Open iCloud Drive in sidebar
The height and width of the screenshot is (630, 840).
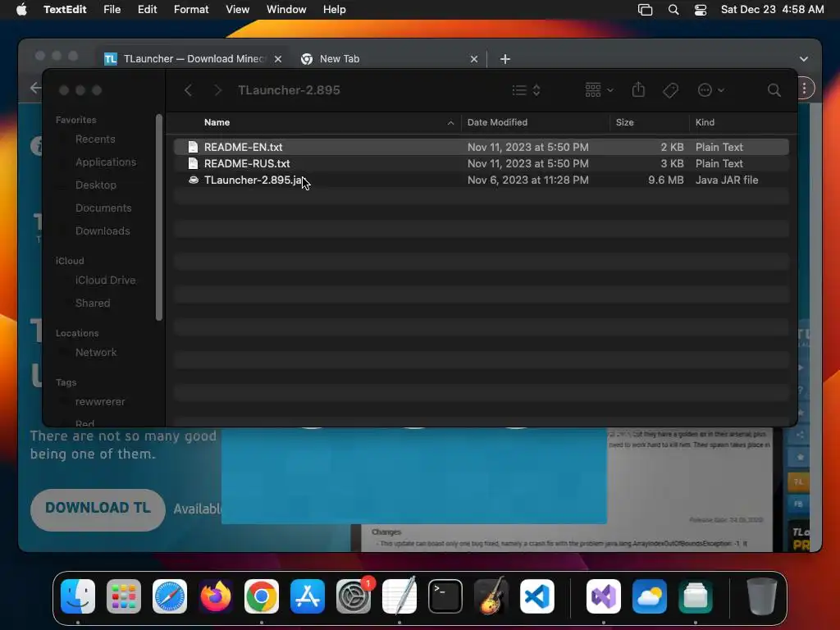pos(106,281)
